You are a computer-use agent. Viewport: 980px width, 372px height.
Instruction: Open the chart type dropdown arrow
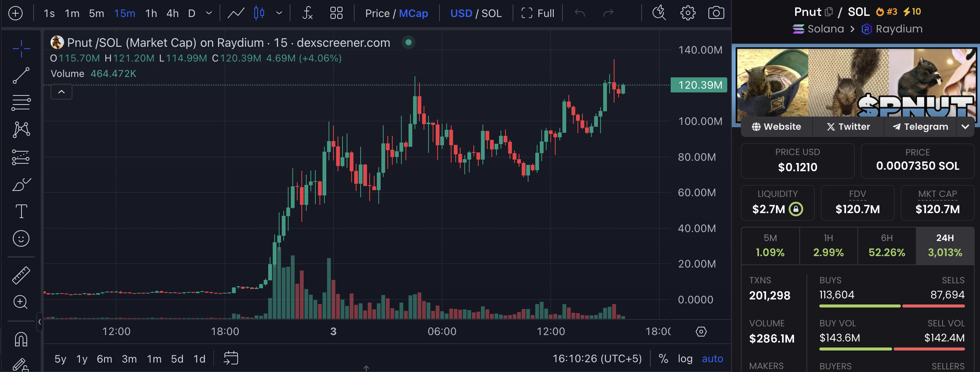[x=279, y=13]
